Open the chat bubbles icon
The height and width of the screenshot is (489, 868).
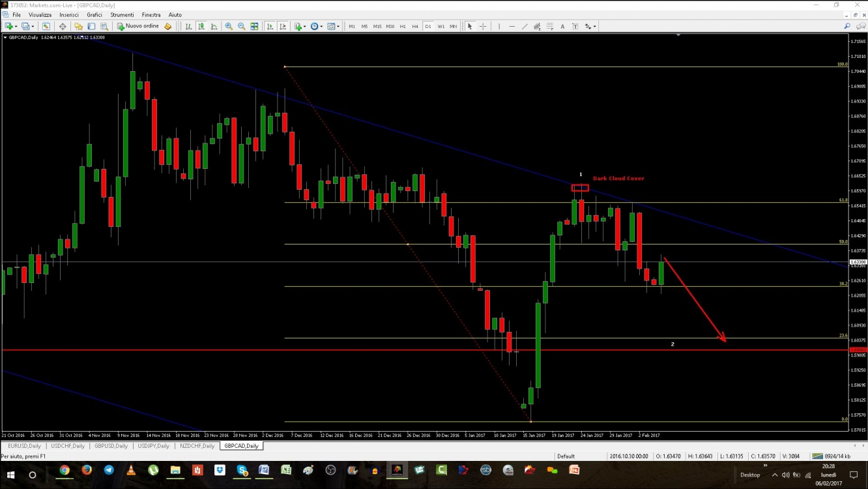click(x=860, y=26)
